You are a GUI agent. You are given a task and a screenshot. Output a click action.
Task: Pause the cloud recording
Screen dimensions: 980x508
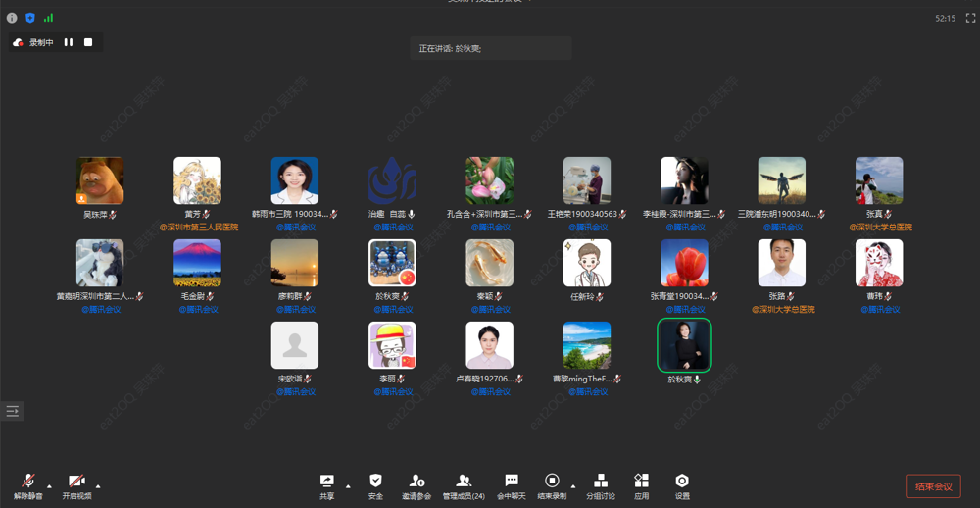(x=69, y=42)
